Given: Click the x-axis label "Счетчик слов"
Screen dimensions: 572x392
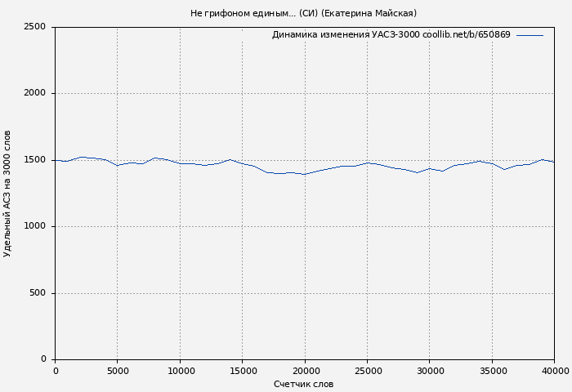Looking at the screenshot, I should pyautogui.click(x=303, y=384).
